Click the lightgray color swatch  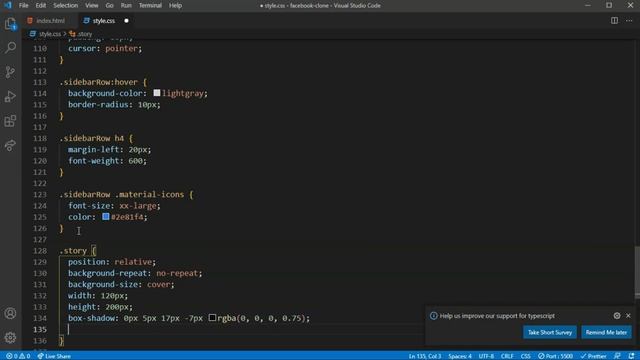(x=157, y=93)
